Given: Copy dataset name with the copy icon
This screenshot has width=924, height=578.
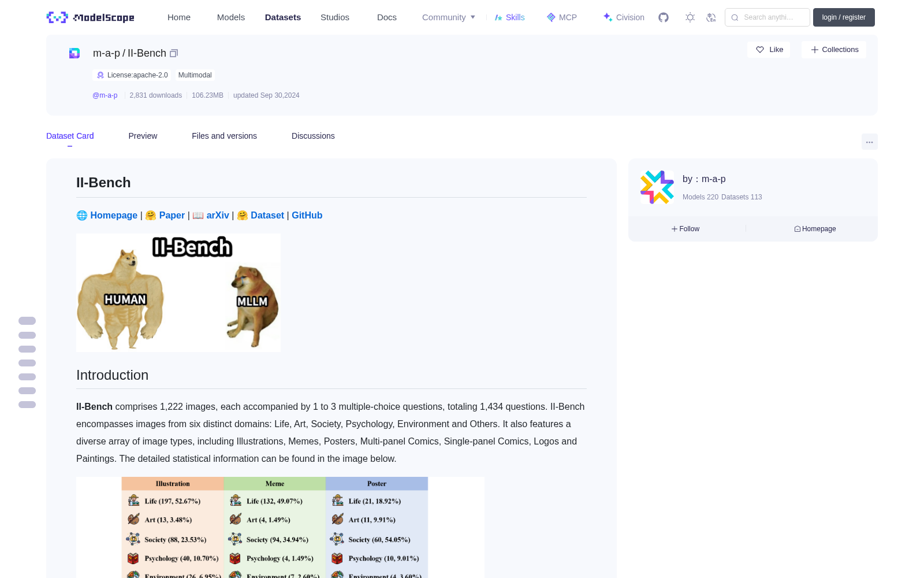Looking at the screenshot, I should pos(174,53).
